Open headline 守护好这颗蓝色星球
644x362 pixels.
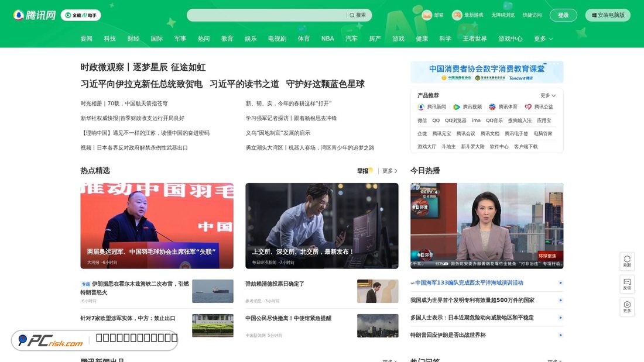[326, 84]
